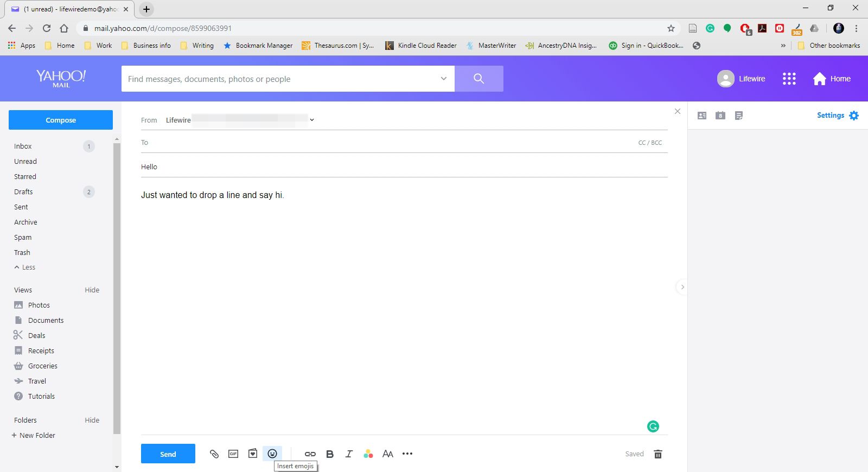Image resolution: width=868 pixels, height=472 pixels.
Task: Open the Lifewire account profile
Action: click(x=741, y=79)
